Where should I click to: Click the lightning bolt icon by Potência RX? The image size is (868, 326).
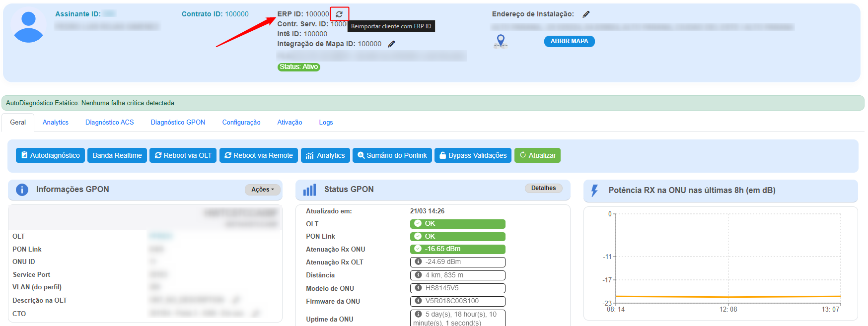point(594,191)
